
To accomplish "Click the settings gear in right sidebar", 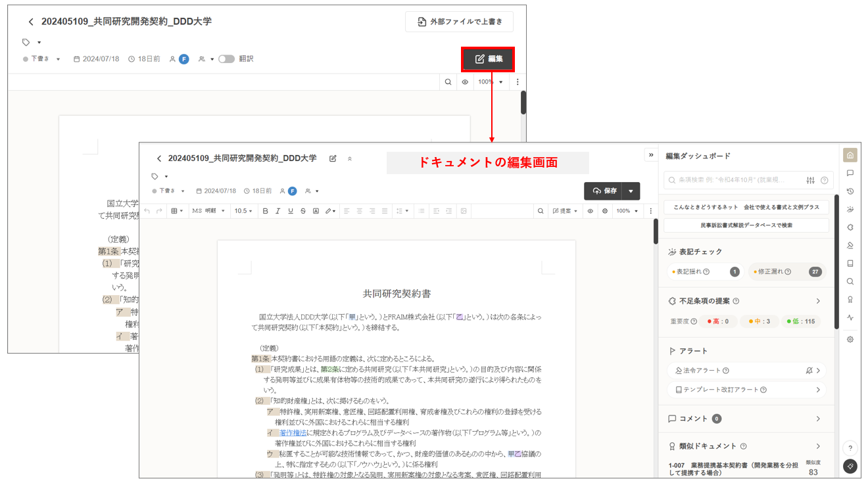I will (850, 339).
